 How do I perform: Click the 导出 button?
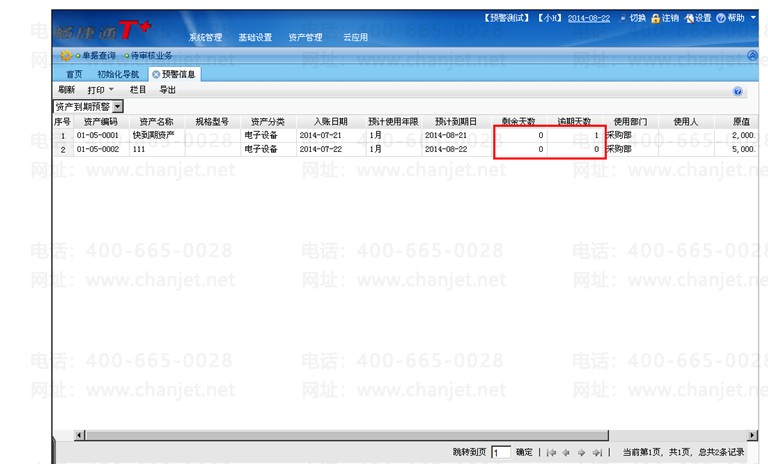point(168,90)
